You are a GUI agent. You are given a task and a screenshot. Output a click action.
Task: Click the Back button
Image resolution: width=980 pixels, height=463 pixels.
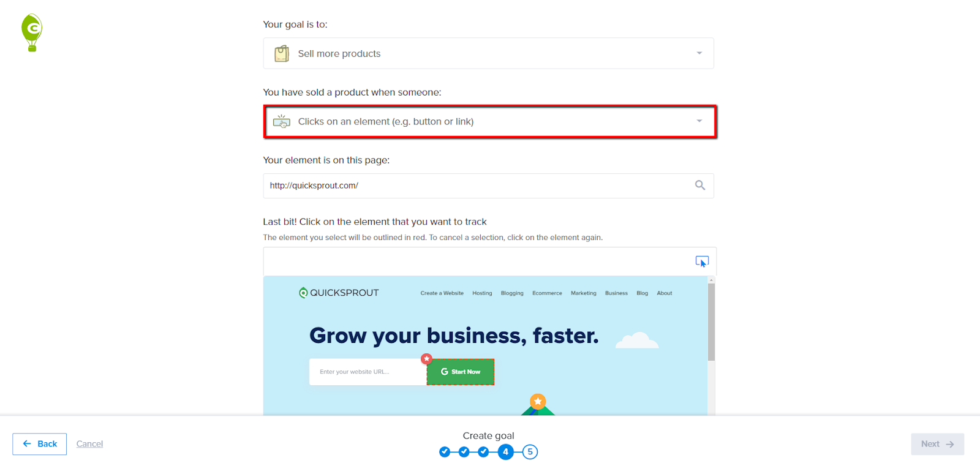pyautogui.click(x=40, y=444)
